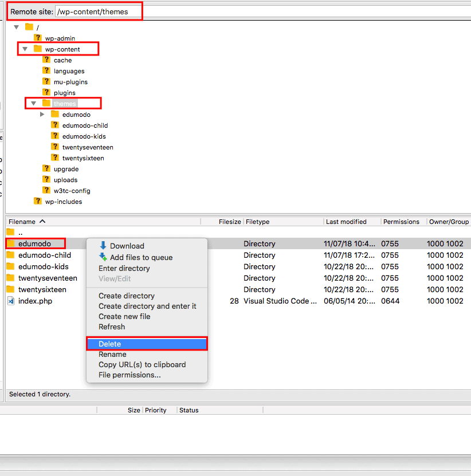471x476 pixels.
Task: Select Rename in the context menu
Action: tap(112, 354)
